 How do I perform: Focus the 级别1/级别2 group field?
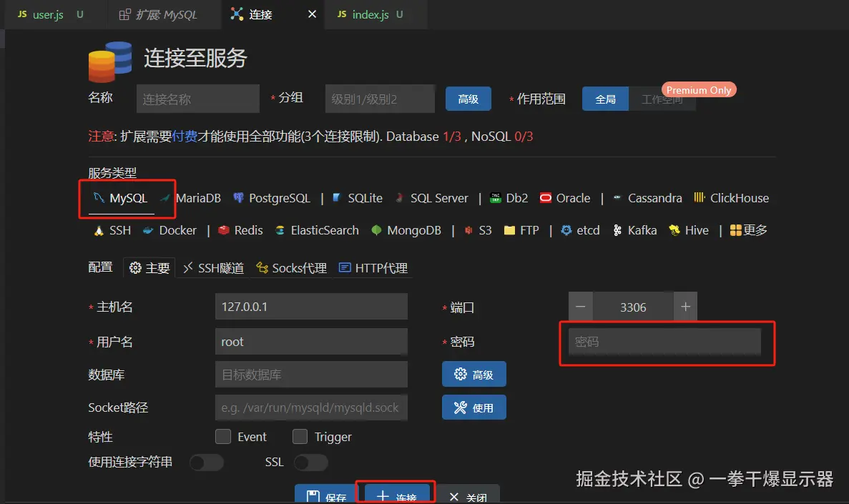coord(380,99)
